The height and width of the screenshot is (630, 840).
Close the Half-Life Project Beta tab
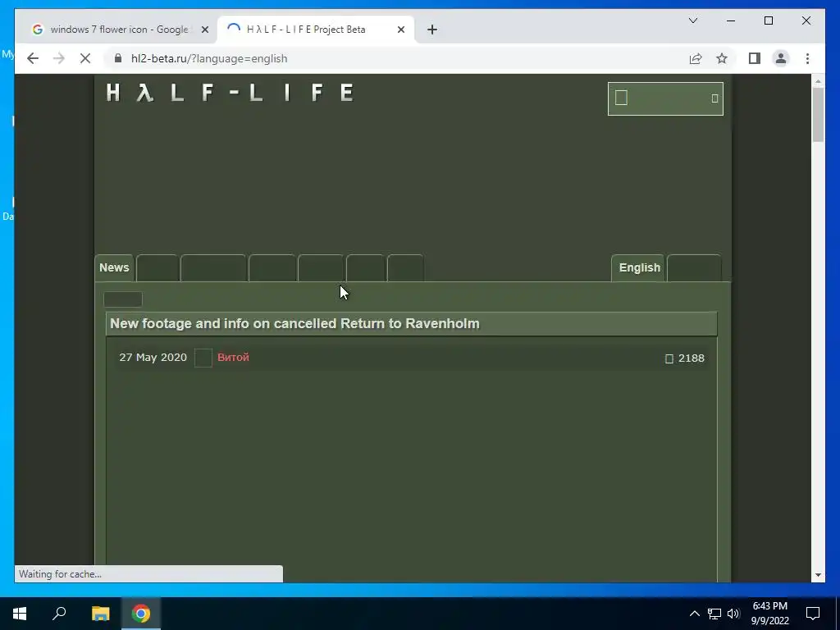point(400,30)
